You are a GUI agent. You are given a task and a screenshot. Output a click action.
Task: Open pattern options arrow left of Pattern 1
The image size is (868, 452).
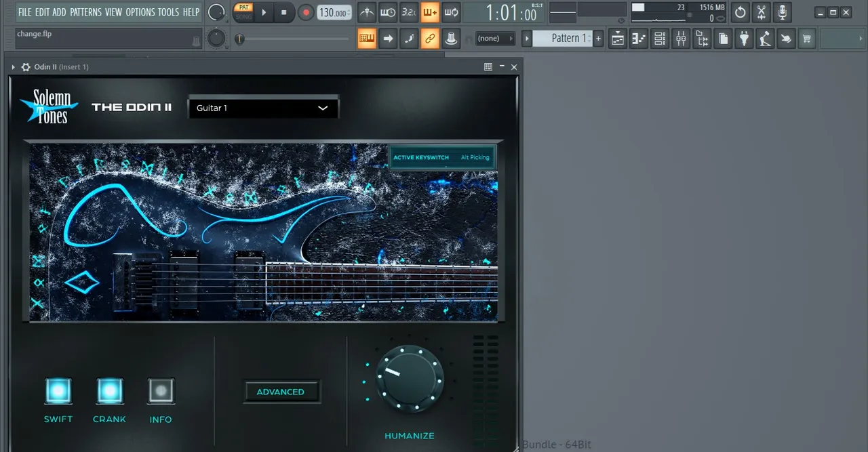pos(527,39)
